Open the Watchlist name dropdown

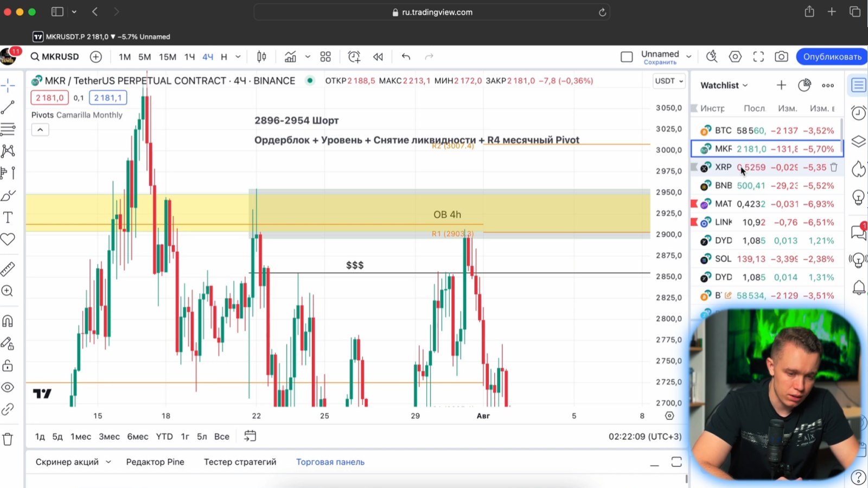pyautogui.click(x=724, y=85)
